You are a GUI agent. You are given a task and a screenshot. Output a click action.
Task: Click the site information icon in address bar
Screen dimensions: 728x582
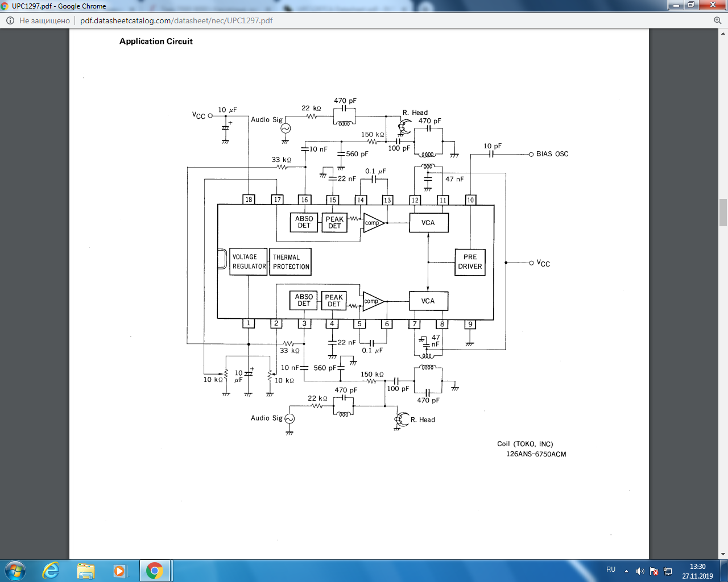(10, 20)
